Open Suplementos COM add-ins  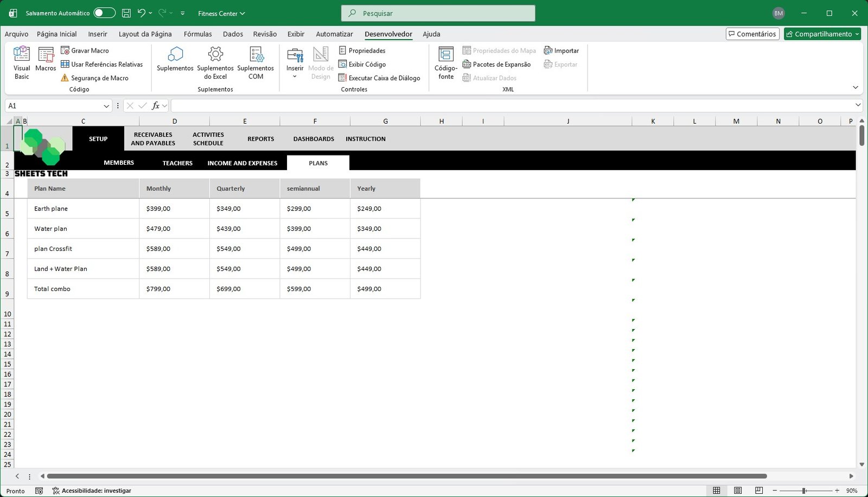click(256, 62)
